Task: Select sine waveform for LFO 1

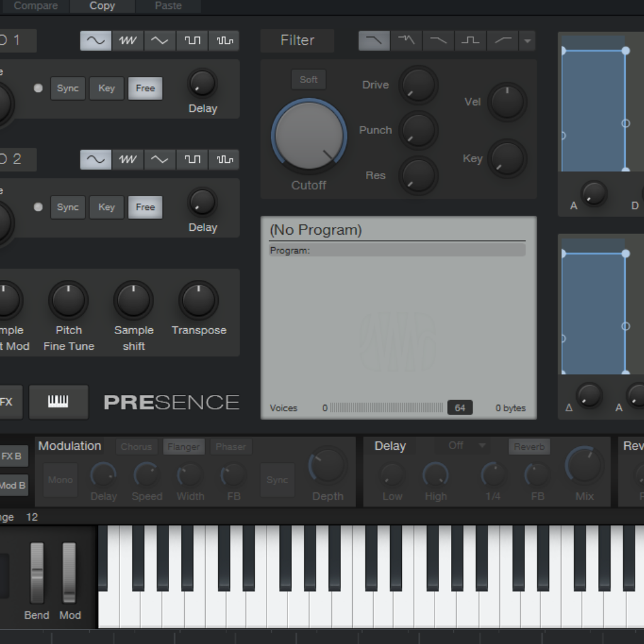Action: (x=96, y=41)
